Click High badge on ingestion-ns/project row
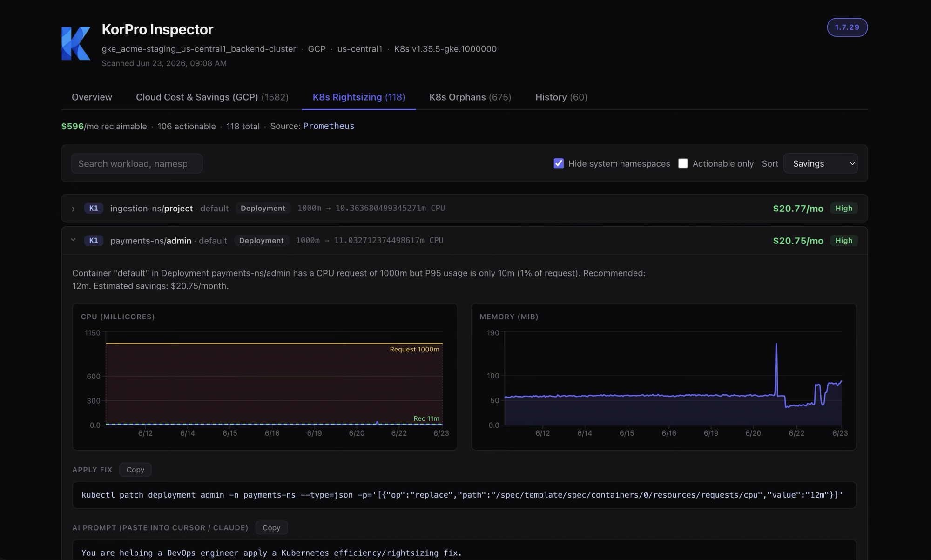931x560 pixels. 843,208
